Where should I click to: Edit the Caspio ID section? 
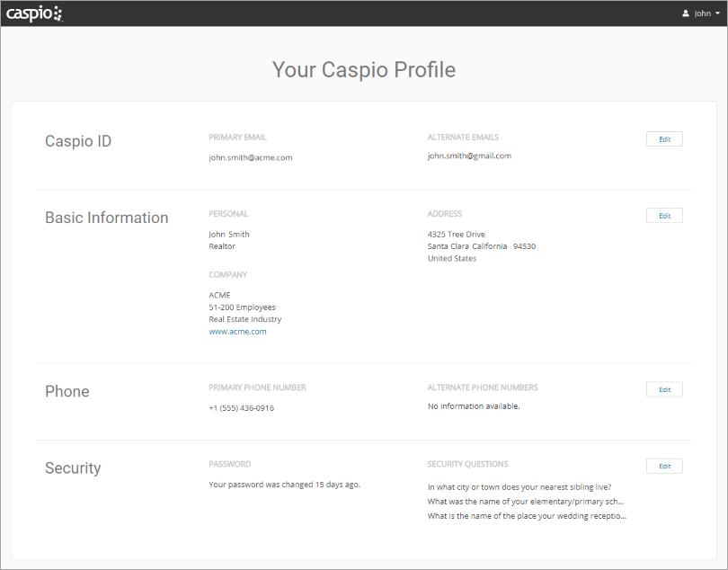(664, 139)
